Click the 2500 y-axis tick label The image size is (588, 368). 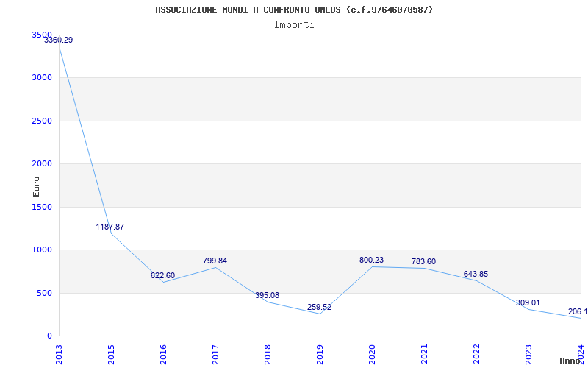(42, 121)
